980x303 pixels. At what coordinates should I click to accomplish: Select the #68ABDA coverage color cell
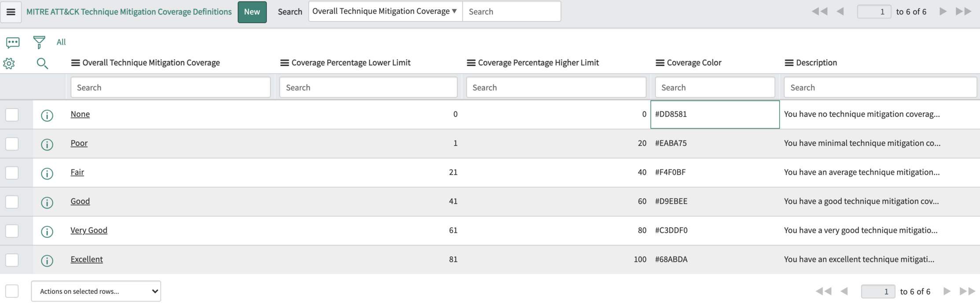715,260
